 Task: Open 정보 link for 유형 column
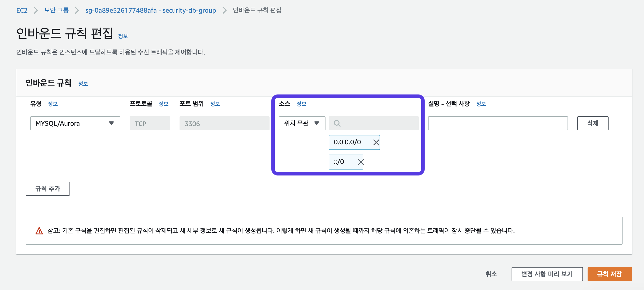pyautogui.click(x=53, y=104)
